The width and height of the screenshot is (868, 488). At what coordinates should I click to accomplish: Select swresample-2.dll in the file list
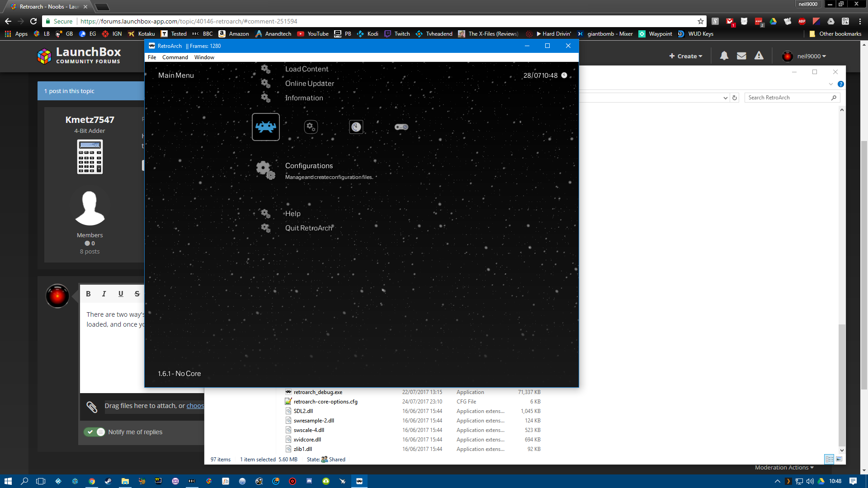click(314, 421)
